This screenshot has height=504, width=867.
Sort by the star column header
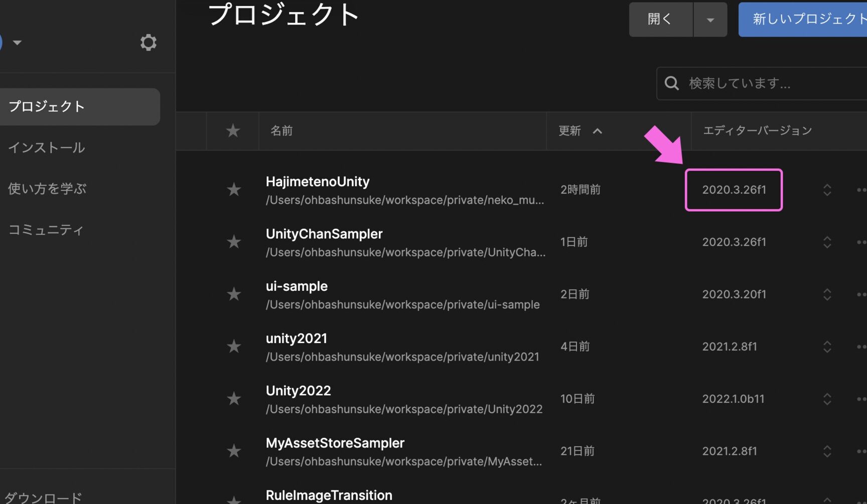tap(233, 131)
